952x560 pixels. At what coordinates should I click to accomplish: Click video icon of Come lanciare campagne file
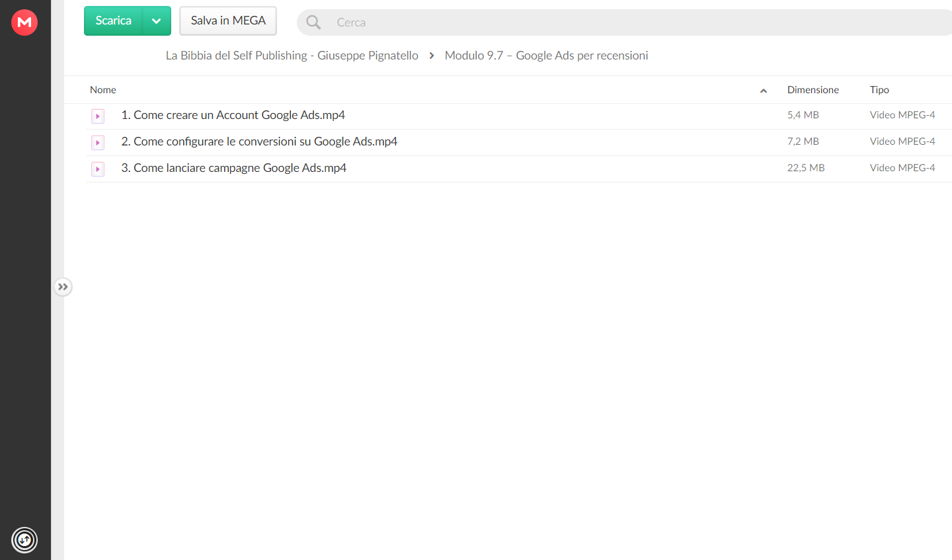[98, 169]
